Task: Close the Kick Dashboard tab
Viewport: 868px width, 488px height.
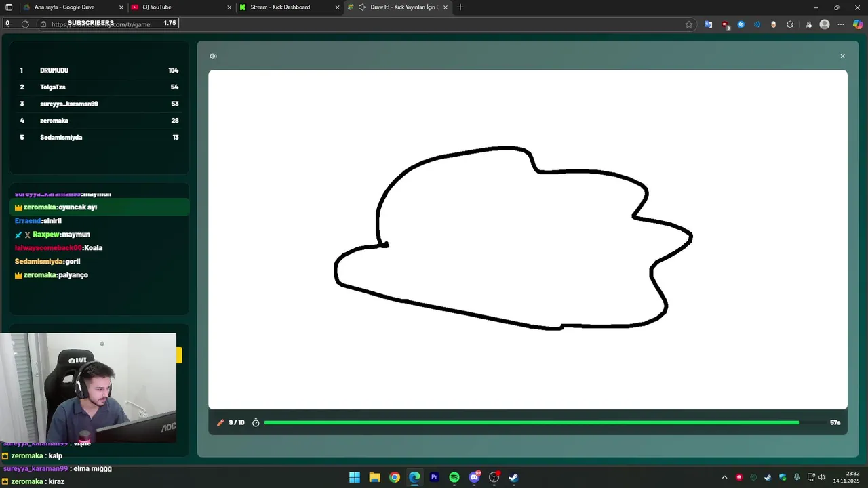Action: [337, 7]
